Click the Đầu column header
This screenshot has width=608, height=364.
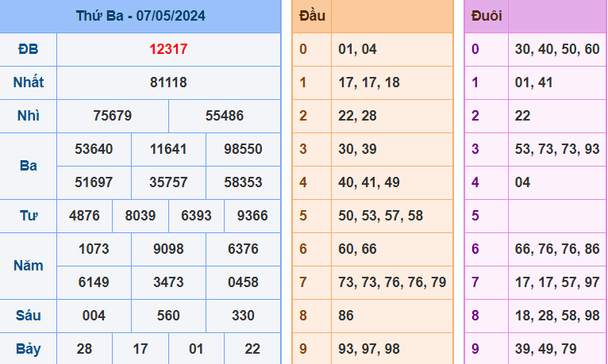pos(312,16)
